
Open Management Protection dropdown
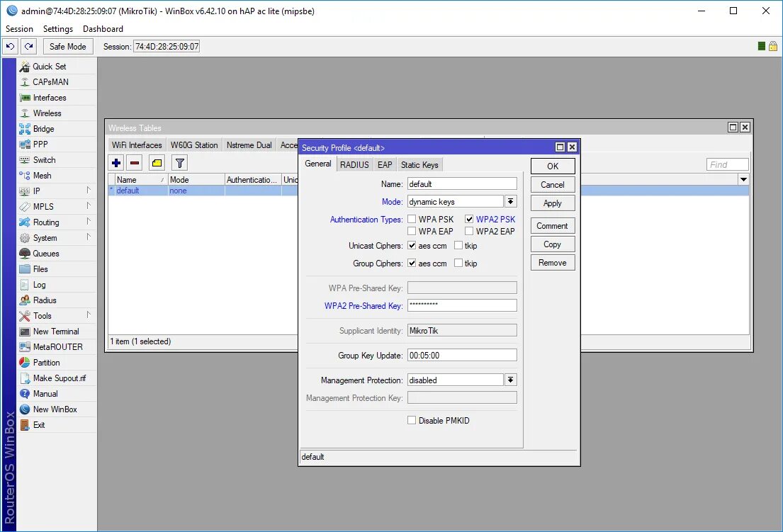[510, 380]
